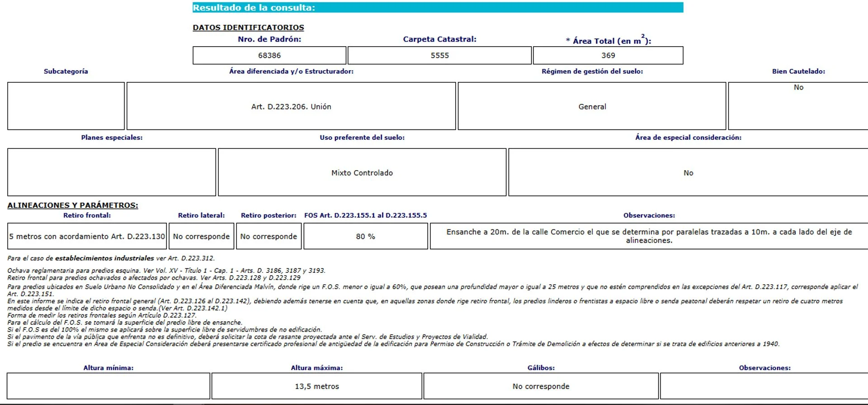The image size is (868, 405).
Task: Select the Retiro posterior 'No corresponde' cell
Action: point(269,236)
